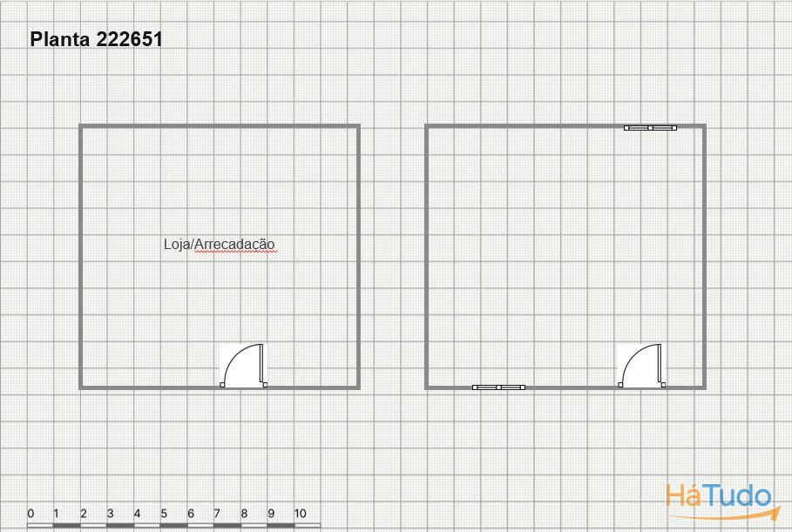This screenshot has height=532, width=792.
Task: Click the scale bar label '2'
Action: (84, 514)
